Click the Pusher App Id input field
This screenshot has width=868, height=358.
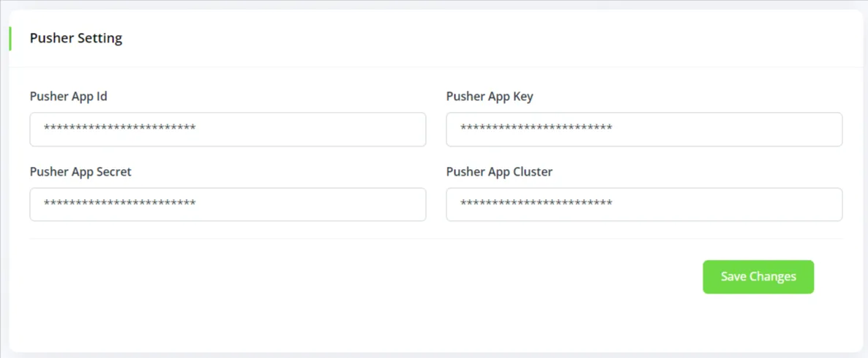click(x=227, y=130)
